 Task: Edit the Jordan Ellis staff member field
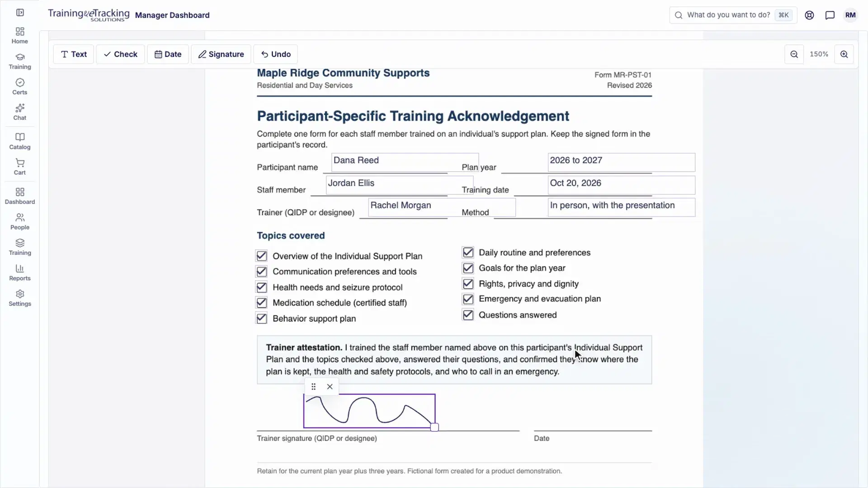[400, 185]
